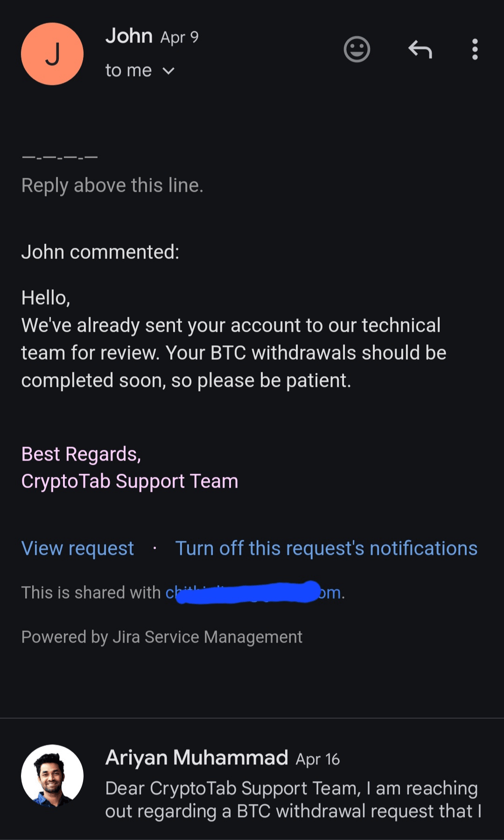Tap the Apr 16 date on Ariyan's message

click(x=318, y=759)
